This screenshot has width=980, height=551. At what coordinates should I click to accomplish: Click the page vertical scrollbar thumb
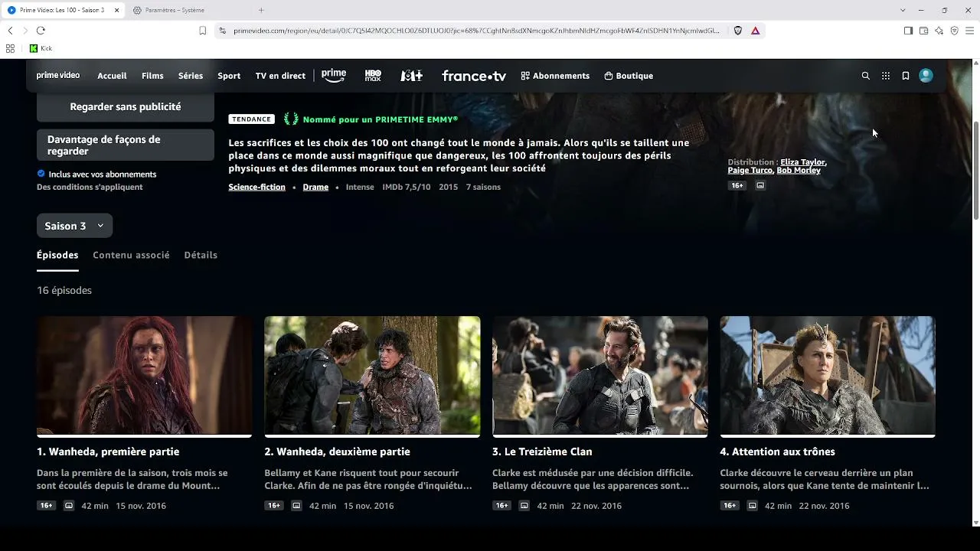[x=975, y=169]
